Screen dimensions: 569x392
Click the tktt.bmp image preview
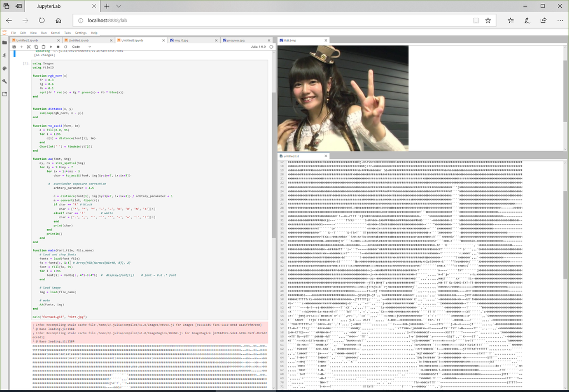343,98
